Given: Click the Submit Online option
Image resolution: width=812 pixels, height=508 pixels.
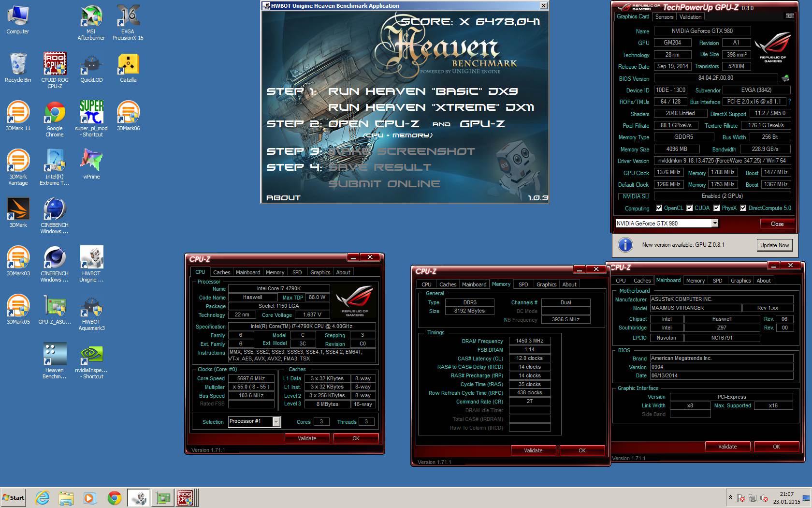Looking at the screenshot, I should click(x=384, y=184).
